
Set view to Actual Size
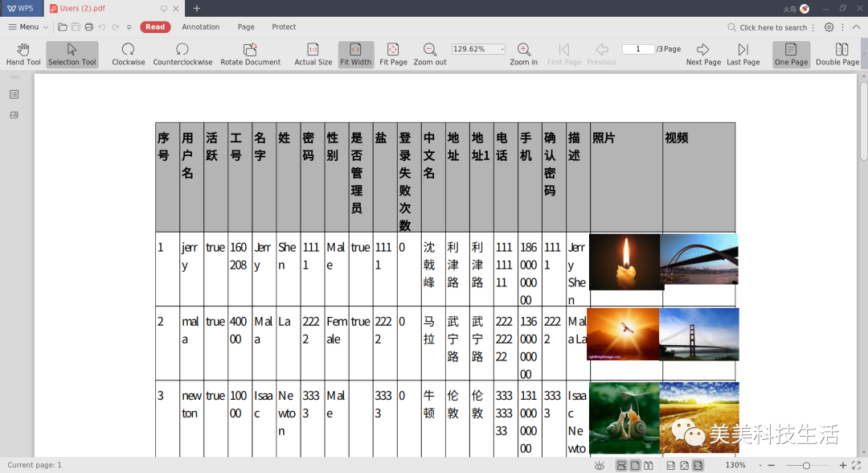coord(313,54)
